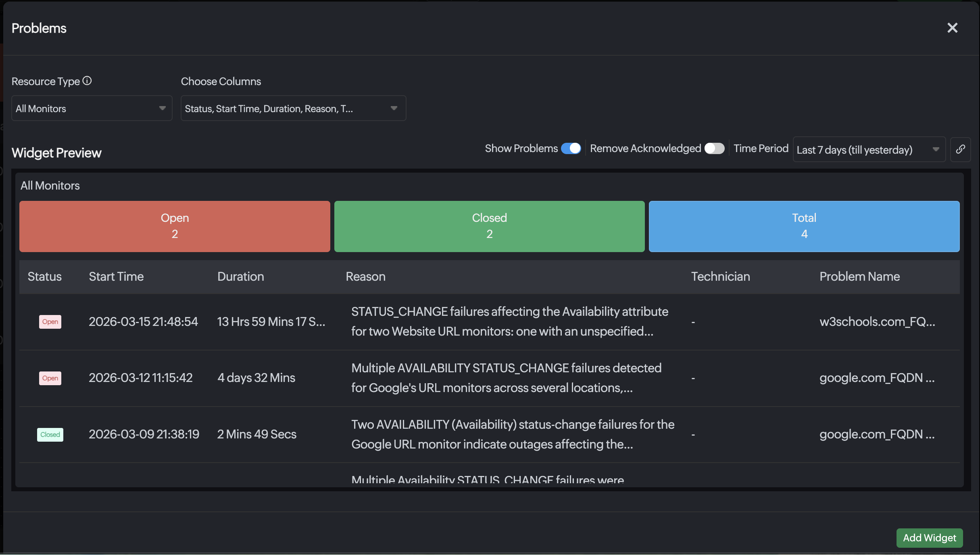The width and height of the screenshot is (980, 555).
Task: Open the w3schools.com_FQ... problem name link
Action: (x=877, y=321)
